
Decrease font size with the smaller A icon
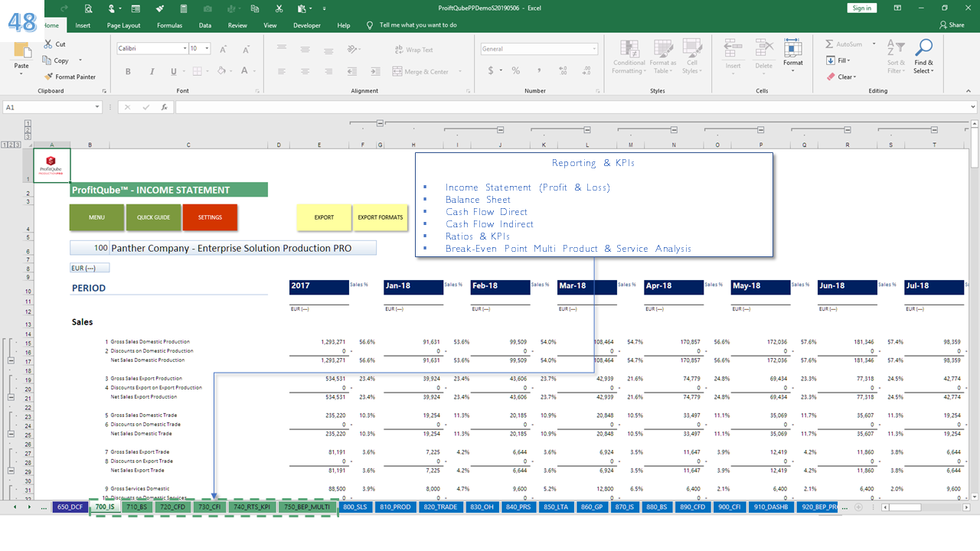click(x=244, y=49)
